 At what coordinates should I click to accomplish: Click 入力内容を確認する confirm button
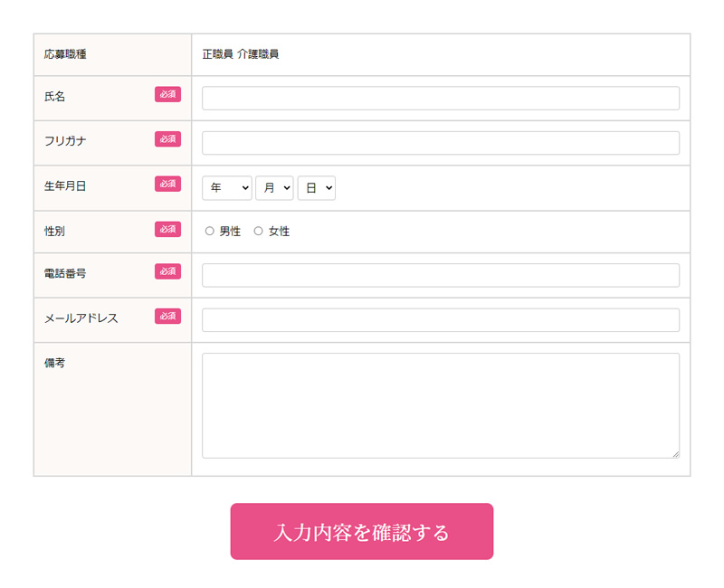[x=362, y=532]
